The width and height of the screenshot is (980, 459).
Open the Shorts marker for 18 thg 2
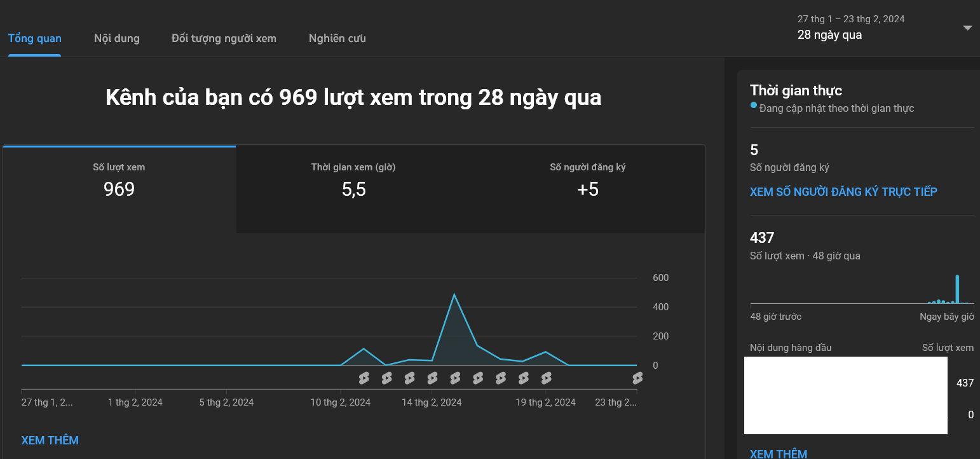click(x=524, y=378)
